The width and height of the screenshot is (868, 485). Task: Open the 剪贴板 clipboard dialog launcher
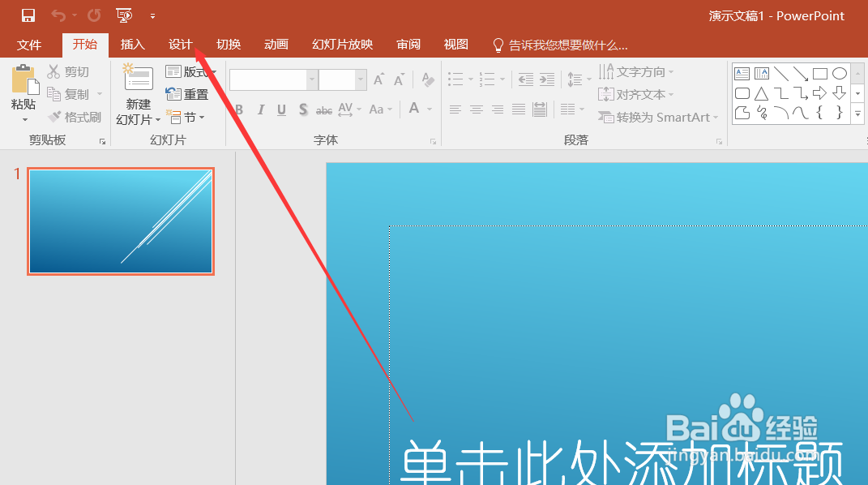(102, 142)
